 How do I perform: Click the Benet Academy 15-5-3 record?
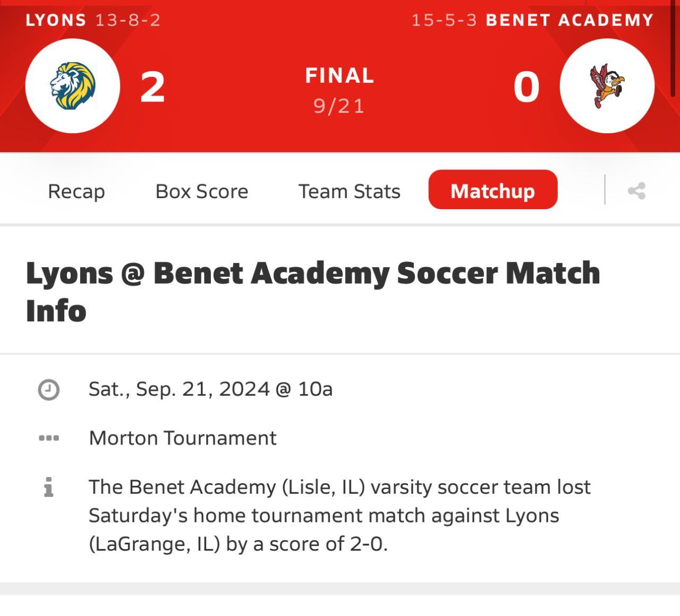pyautogui.click(x=444, y=20)
